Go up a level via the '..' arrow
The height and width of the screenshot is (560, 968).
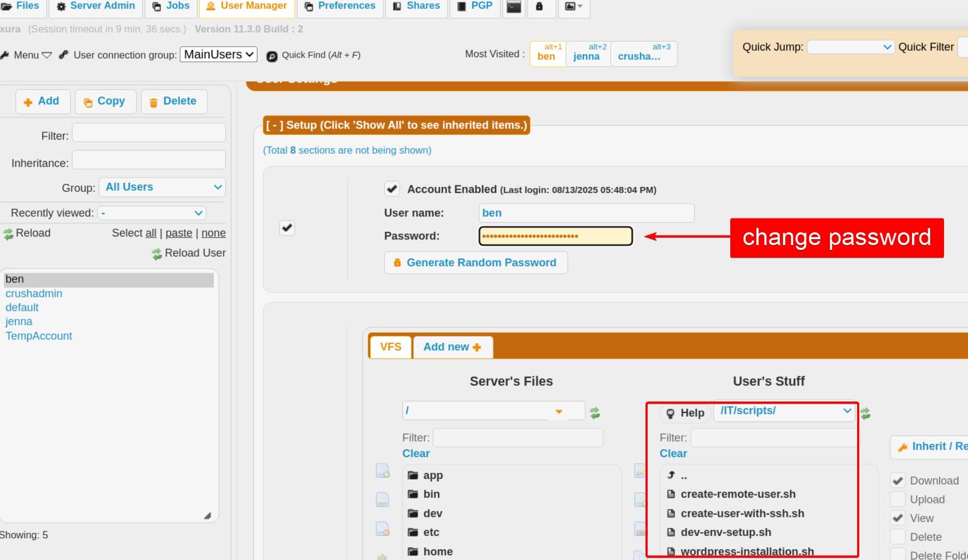pos(672,475)
